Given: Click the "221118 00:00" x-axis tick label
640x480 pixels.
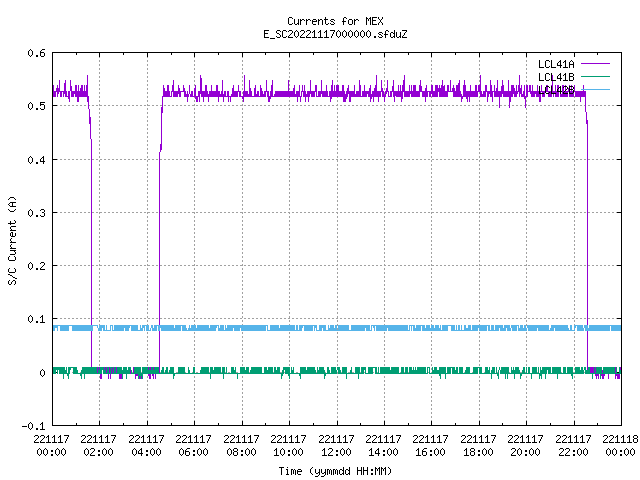Looking at the screenshot, I should (620, 446).
